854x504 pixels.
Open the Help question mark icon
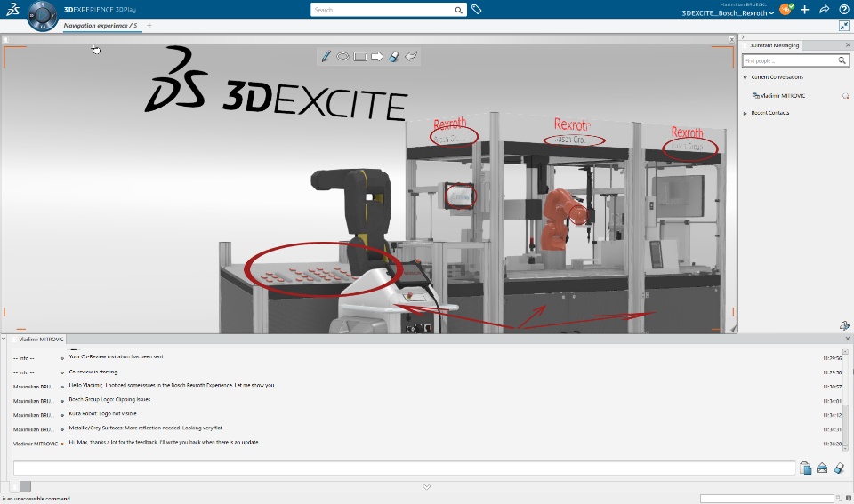[843, 9]
